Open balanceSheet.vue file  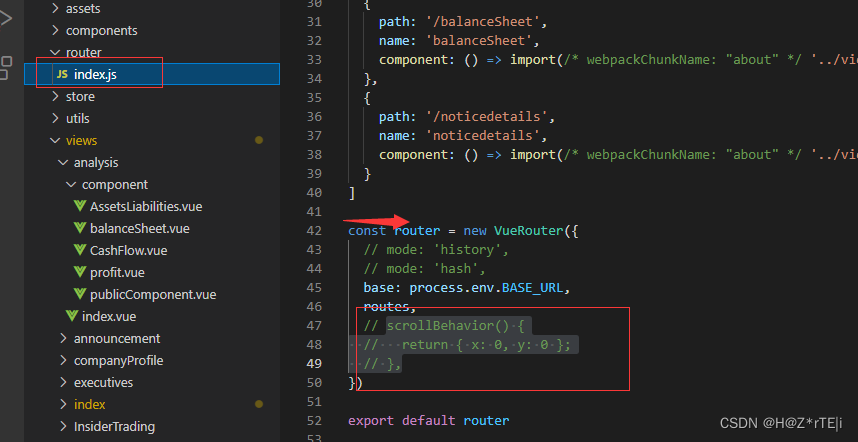140,228
